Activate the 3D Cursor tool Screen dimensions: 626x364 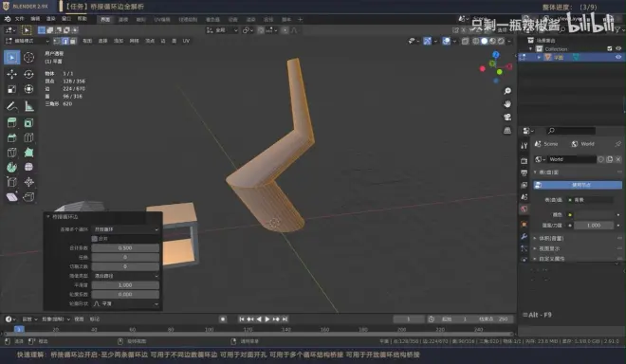click(28, 58)
